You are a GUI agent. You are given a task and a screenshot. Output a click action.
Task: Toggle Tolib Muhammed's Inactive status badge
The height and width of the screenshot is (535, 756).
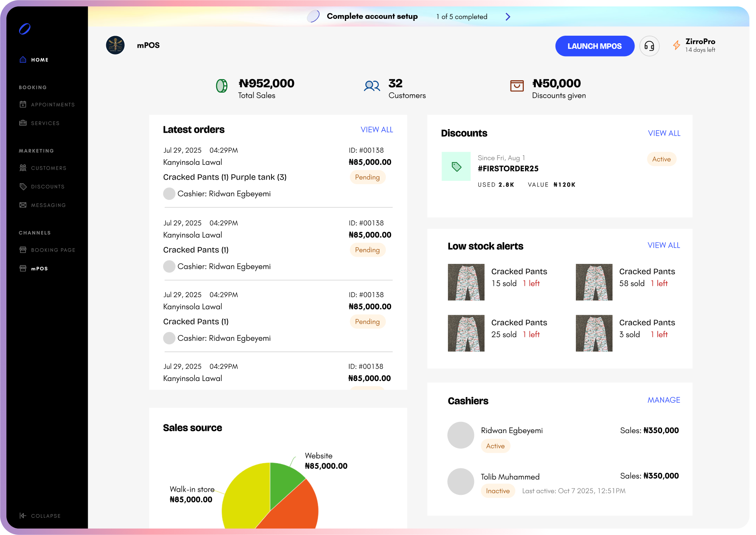point(498,490)
